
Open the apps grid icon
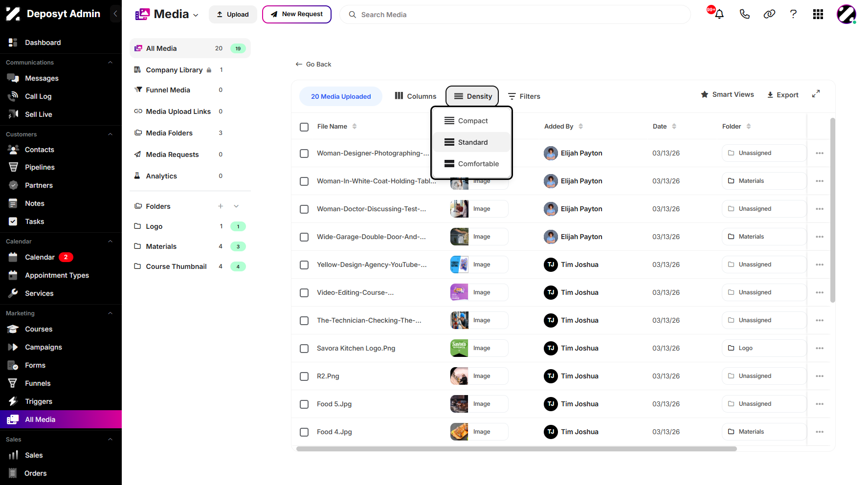point(818,14)
